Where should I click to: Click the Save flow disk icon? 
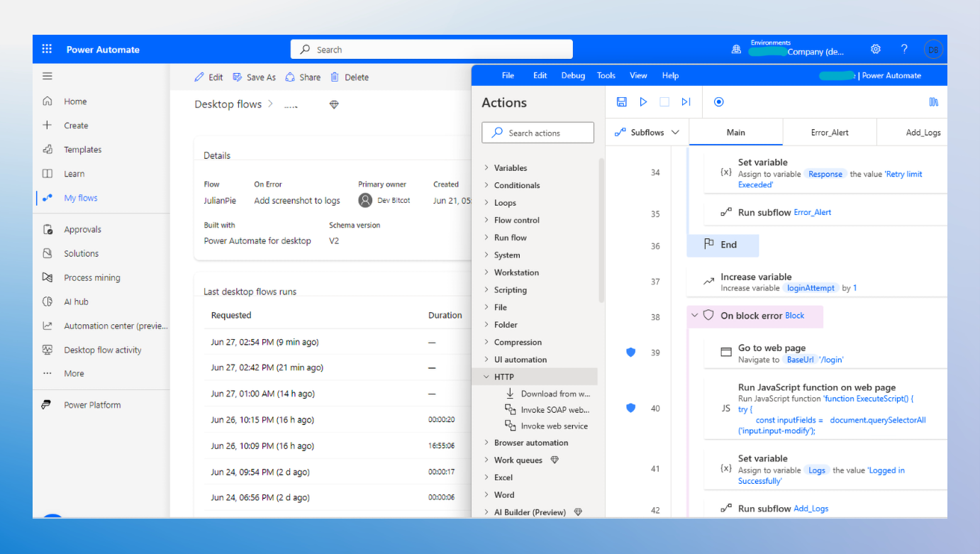click(x=621, y=102)
